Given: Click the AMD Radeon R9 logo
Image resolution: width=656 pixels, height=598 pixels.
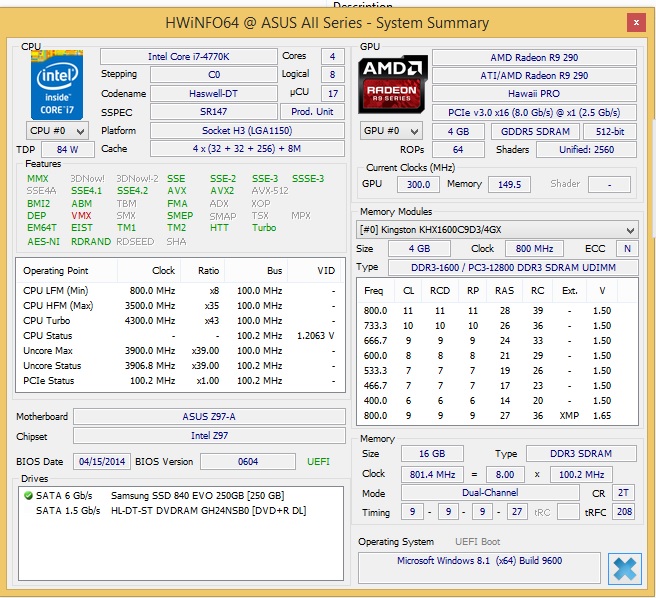Looking at the screenshot, I should point(392,85).
